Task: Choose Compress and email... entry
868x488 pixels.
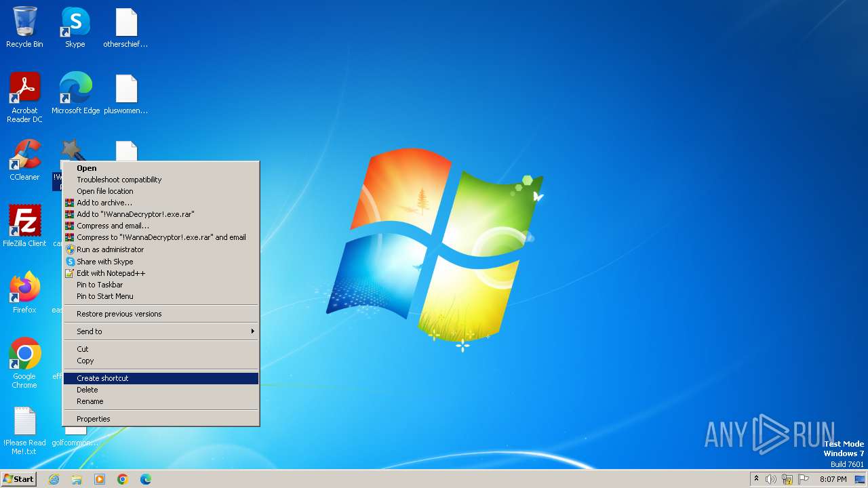Action: pos(161,226)
